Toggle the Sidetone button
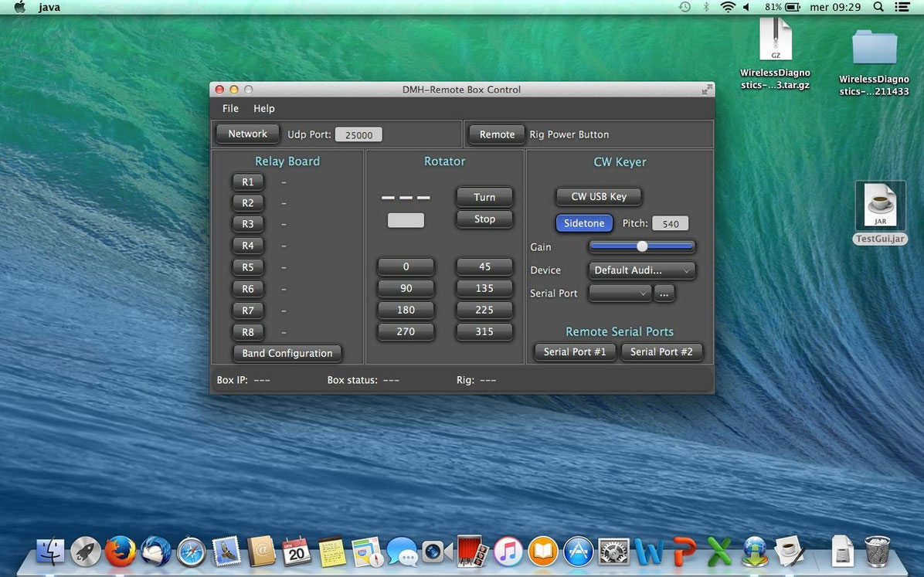The image size is (924, 577). [x=583, y=223]
